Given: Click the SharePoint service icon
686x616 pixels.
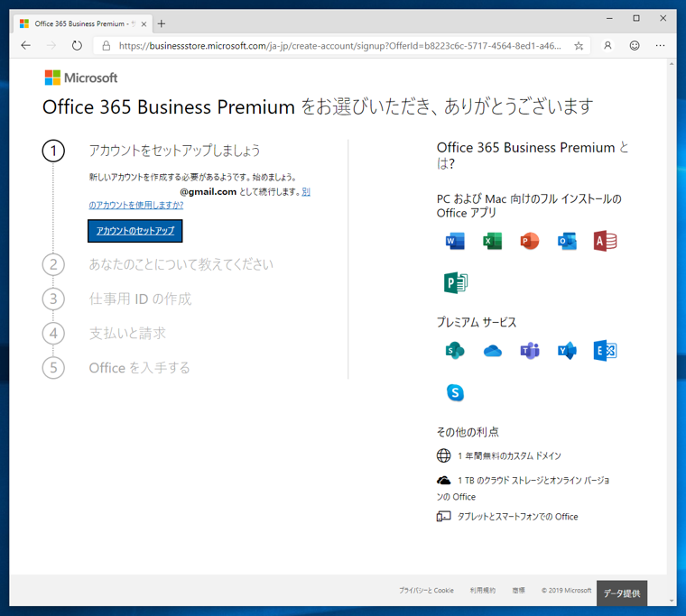Looking at the screenshot, I should (x=455, y=351).
